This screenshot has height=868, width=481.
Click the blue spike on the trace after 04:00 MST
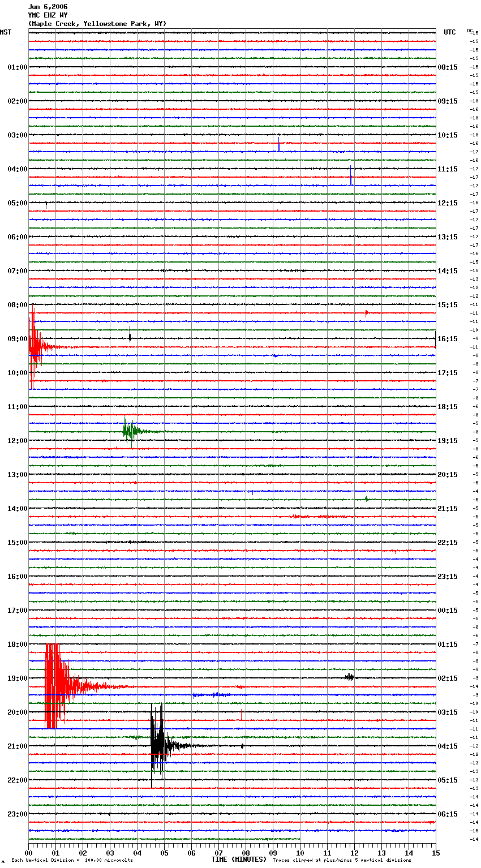351,177
